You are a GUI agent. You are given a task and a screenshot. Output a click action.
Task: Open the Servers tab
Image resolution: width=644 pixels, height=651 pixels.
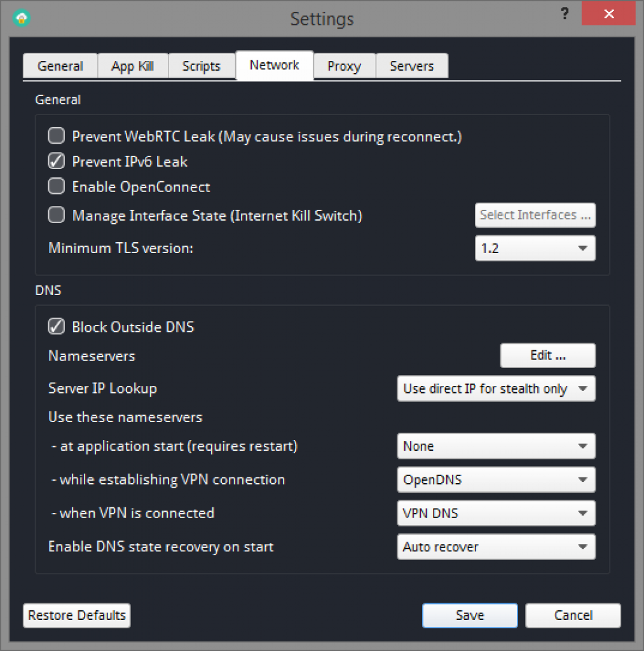(412, 66)
